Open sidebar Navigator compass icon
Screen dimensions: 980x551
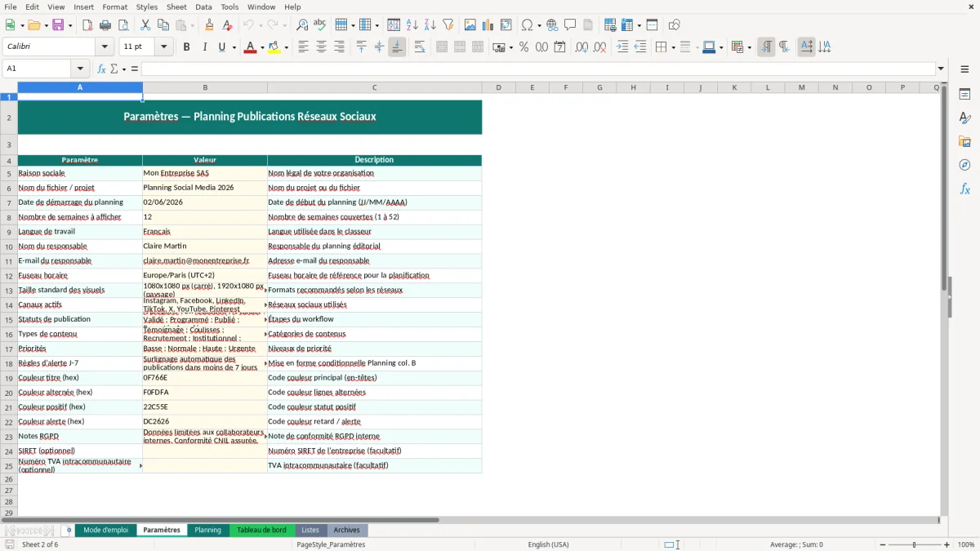(964, 165)
